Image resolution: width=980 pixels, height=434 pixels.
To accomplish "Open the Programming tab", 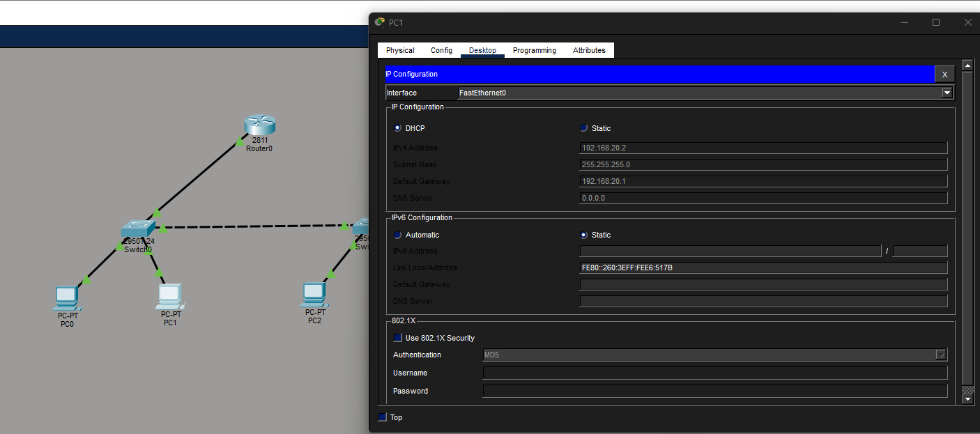I will pyautogui.click(x=535, y=50).
